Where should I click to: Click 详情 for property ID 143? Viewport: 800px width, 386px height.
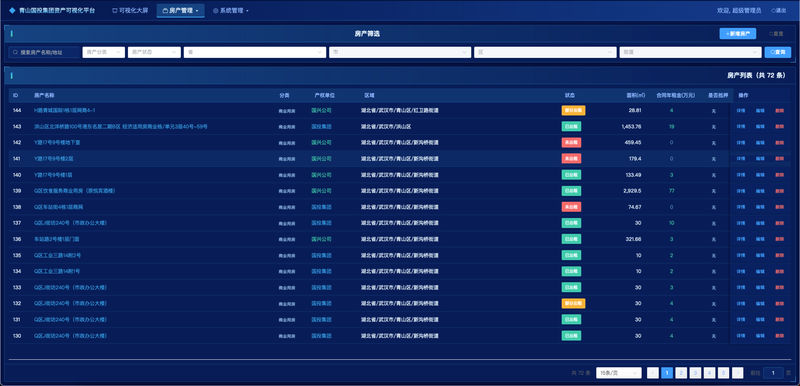740,126
